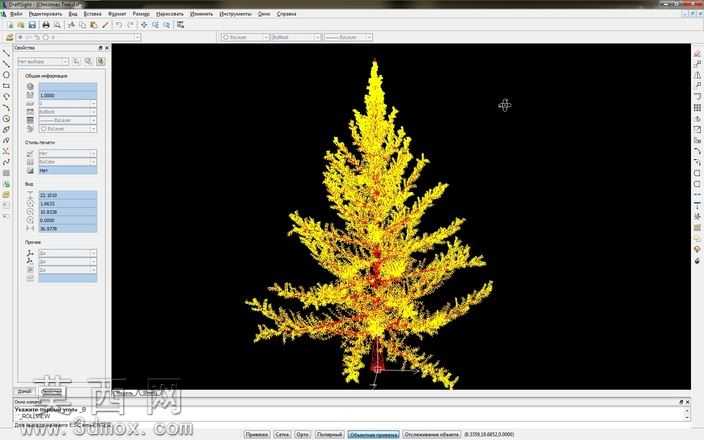Screen dimensions: 704x440
Task: Select the Infinite line tool below Line
Action: pos(6,64)
